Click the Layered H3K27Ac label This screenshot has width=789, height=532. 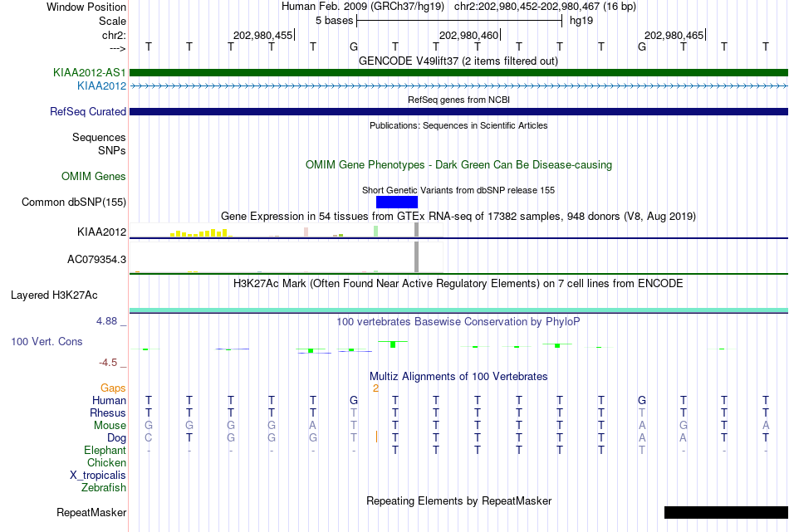[x=54, y=295]
